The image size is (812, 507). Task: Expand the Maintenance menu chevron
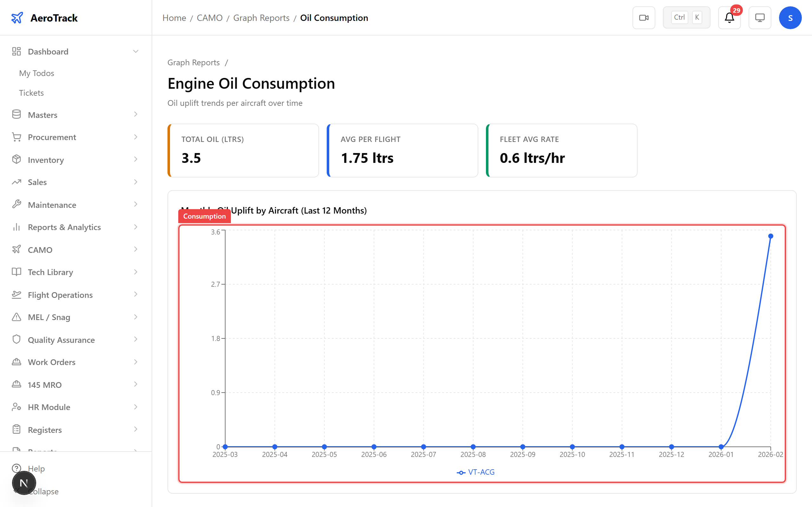coord(135,205)
